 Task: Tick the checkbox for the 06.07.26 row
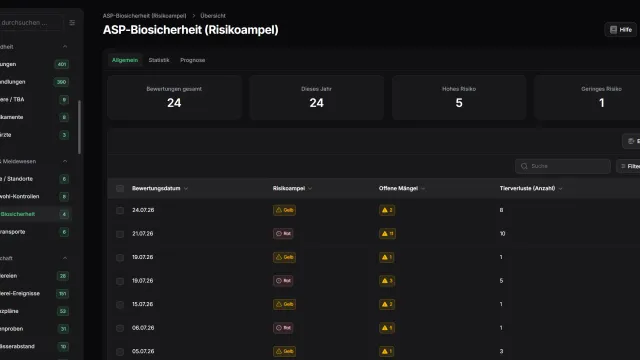coord(120,328)
